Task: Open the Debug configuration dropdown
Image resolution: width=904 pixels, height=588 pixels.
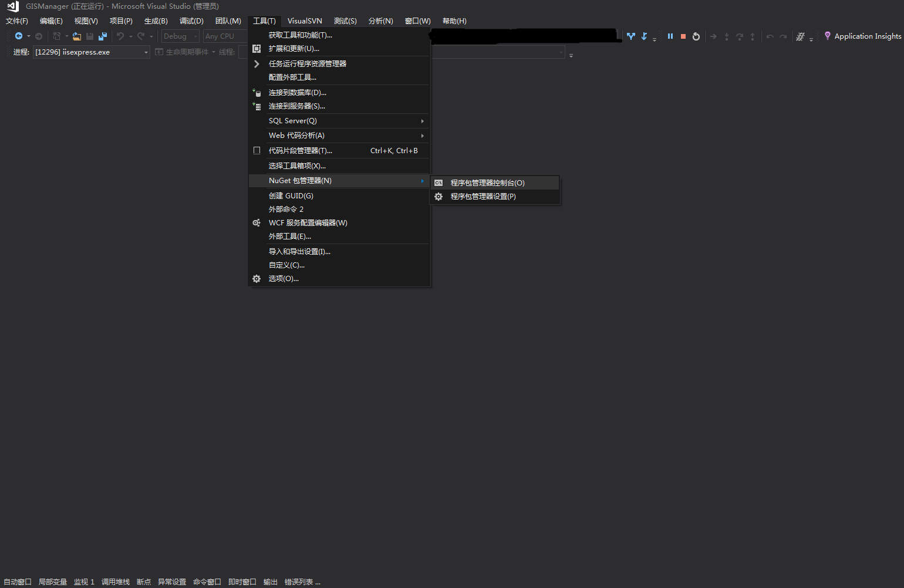Action: pos(180,36)
